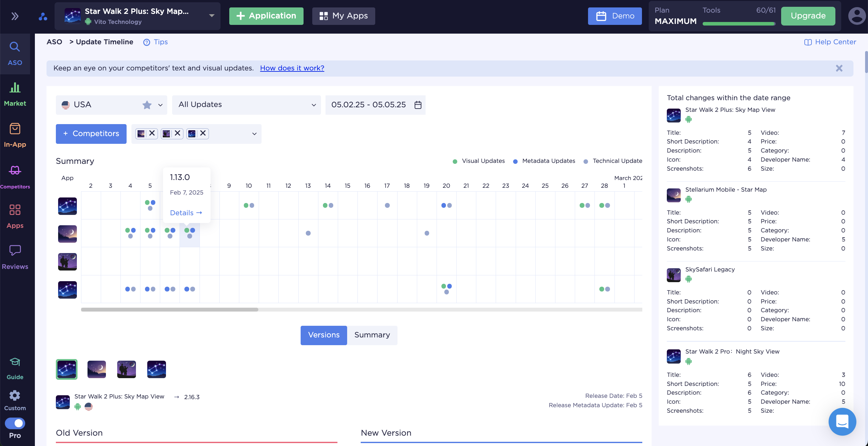The image size is (868, 446).
Task: Select the Stellarium version thumbnail below tabs
Action: coord(96,369)
